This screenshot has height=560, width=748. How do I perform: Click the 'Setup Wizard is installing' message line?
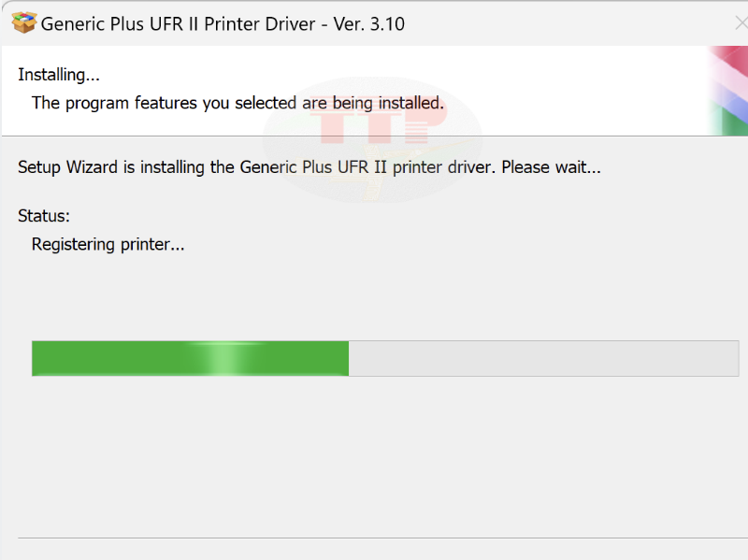(x=309, y=166)
